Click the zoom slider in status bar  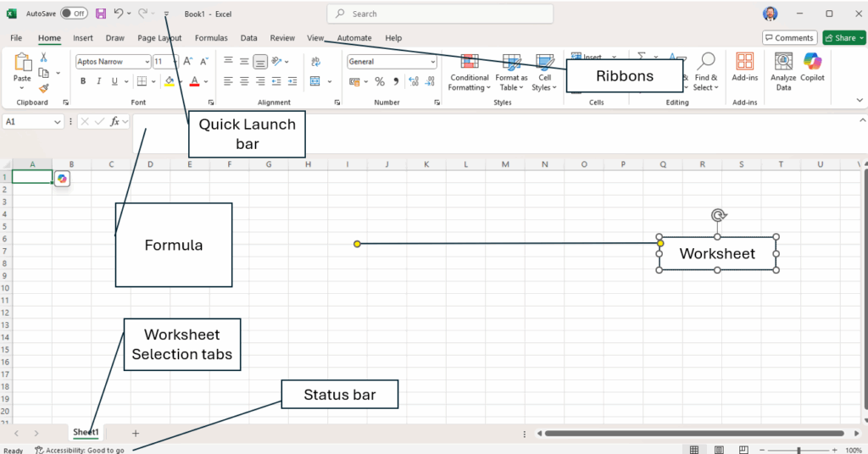[x=798, y=450]
